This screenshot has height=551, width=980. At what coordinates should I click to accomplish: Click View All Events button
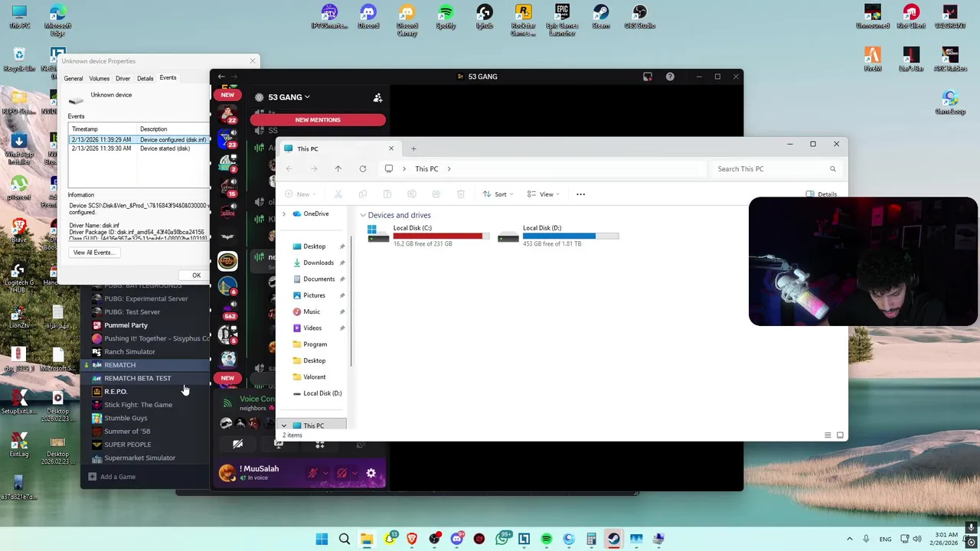93,253
